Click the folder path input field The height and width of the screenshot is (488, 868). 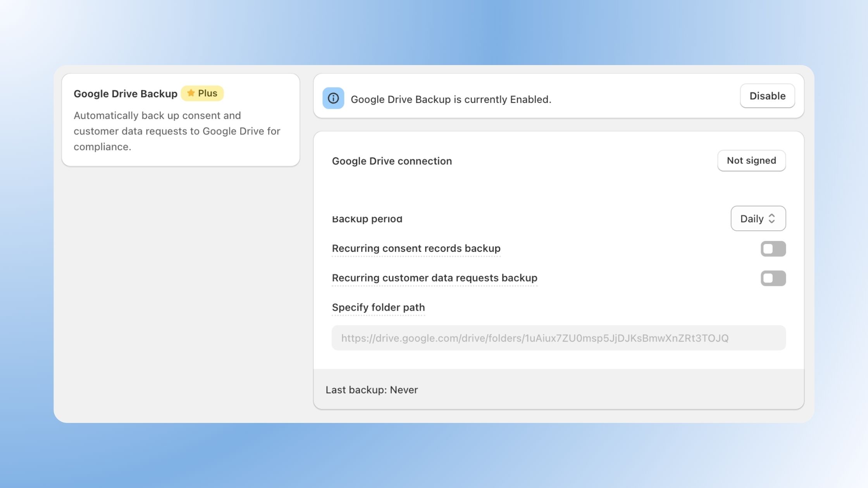558,338
